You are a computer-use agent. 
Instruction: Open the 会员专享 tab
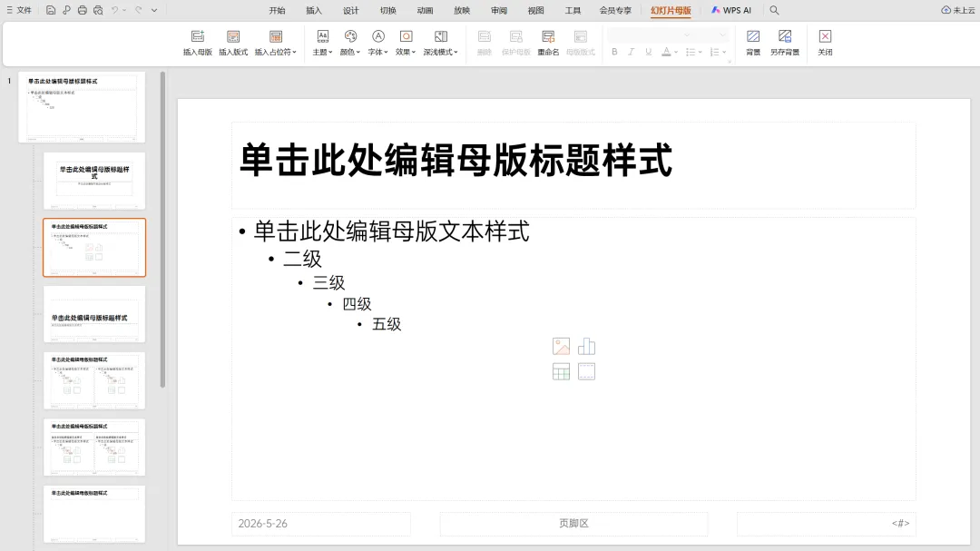point(615,11)
